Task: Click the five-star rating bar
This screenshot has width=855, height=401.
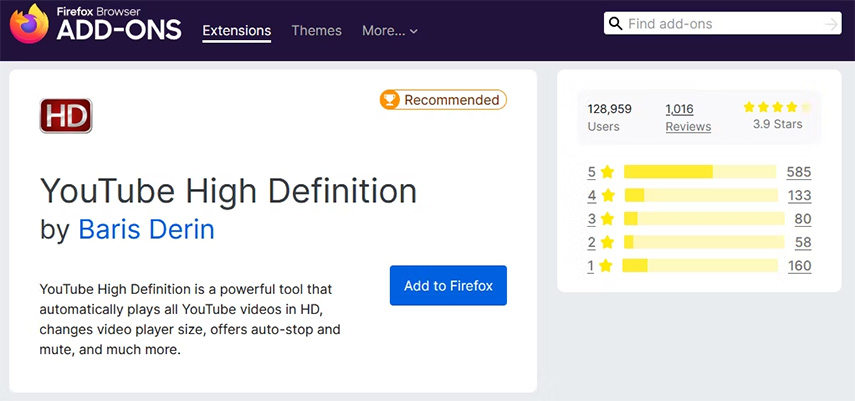Action: (700, 172)
